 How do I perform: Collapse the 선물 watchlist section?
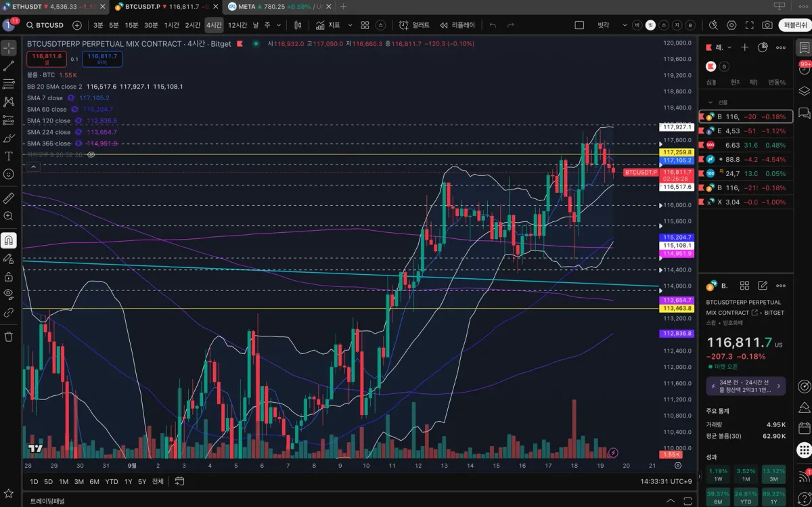pyautogui.click(x=710, y=102)
